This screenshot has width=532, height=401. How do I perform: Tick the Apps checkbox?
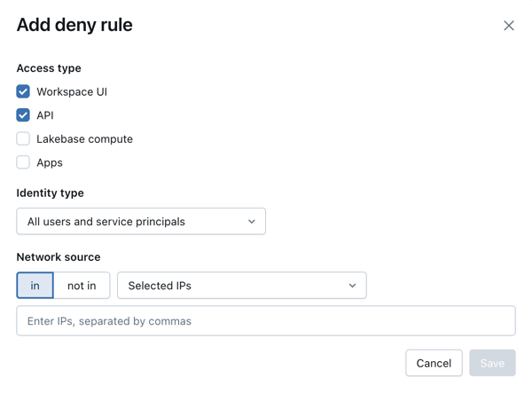[x=23, y=162]
